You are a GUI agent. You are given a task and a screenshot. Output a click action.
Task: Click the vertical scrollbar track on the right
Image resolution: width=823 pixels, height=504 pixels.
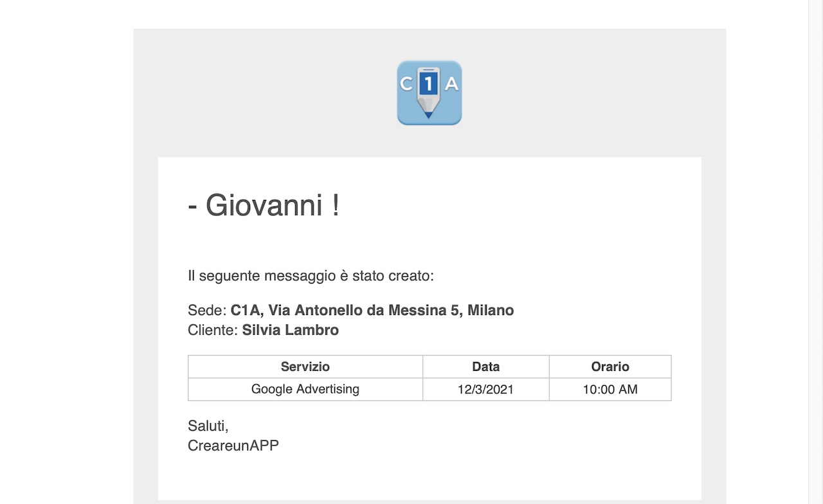pos(815,257)
